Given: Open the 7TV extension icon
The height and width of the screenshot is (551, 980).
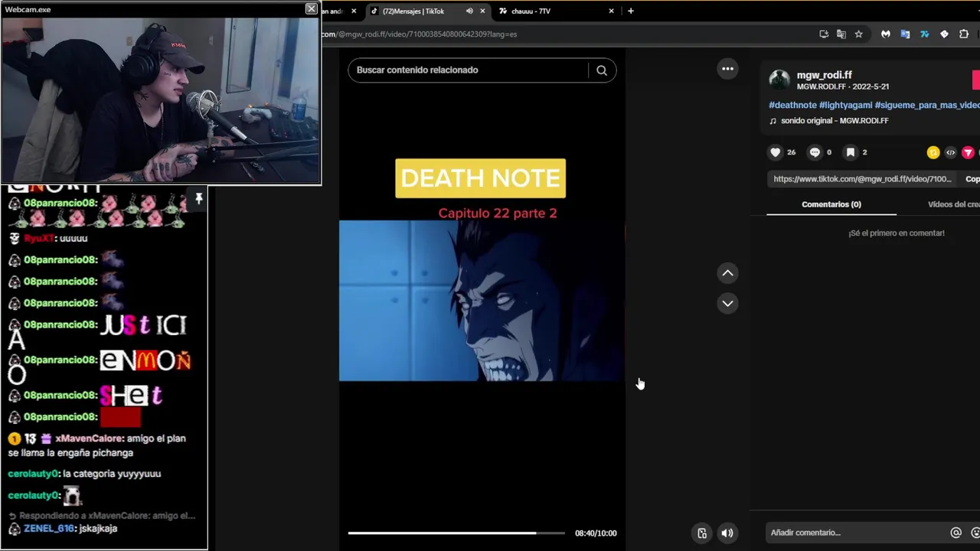Looking at the screenshot, I should [924, 34].
